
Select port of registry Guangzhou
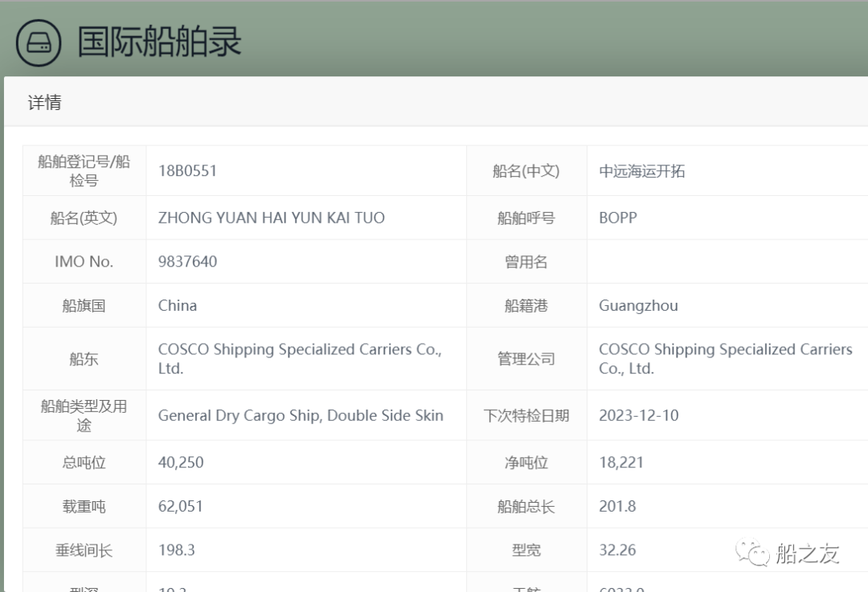click(x=638, y=305)
